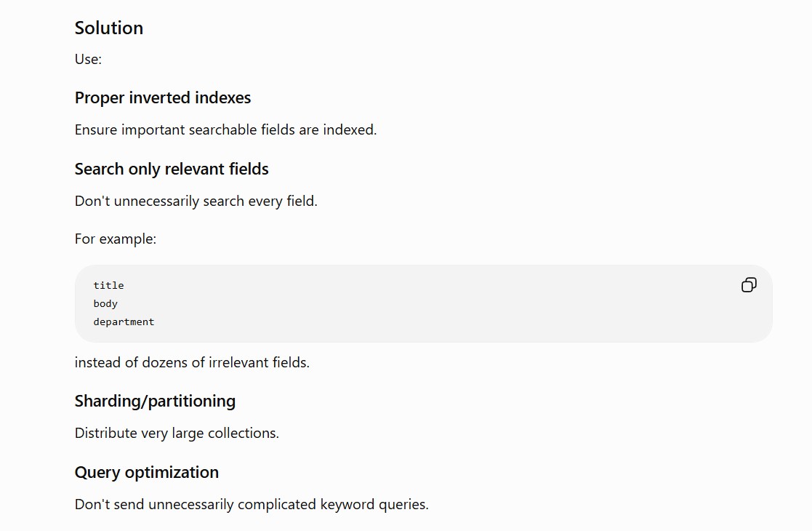Select the 'Proper inverted indexes' heading
Screen dimensions: 812x531
tap(163, 98)
